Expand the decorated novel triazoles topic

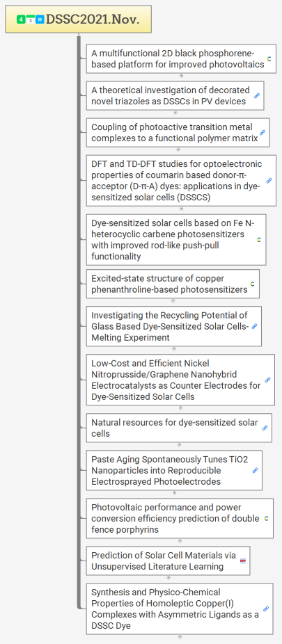pos(175,113)
